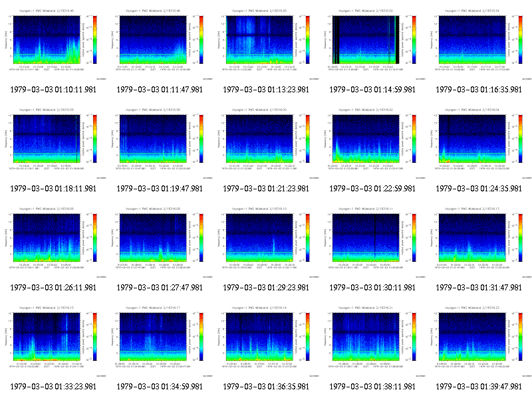This screenshot has width=532, height=396.
Task: Click the caption 1979-03-03 01:14:59.981
Action: pyautogui.click(x=372, y=90)
